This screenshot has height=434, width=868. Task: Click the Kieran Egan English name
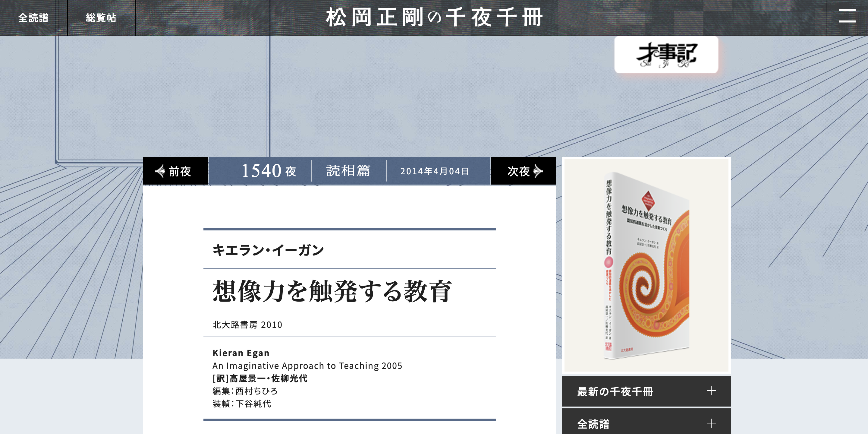point(241,353)
